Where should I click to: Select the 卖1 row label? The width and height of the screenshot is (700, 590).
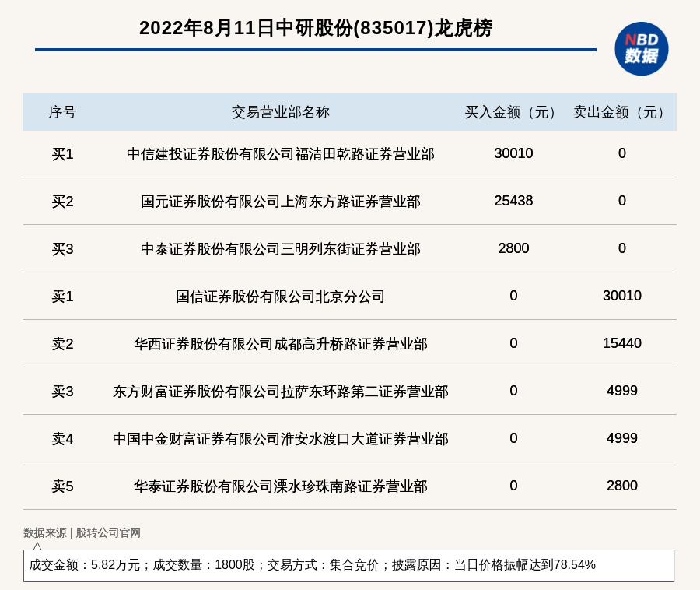point(62,296)
